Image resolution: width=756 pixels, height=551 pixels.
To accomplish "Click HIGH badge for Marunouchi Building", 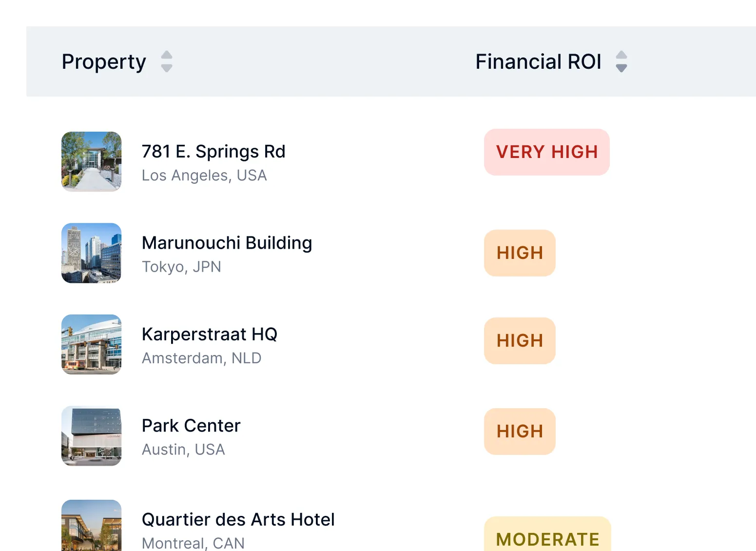I will (x=520, y=253).
